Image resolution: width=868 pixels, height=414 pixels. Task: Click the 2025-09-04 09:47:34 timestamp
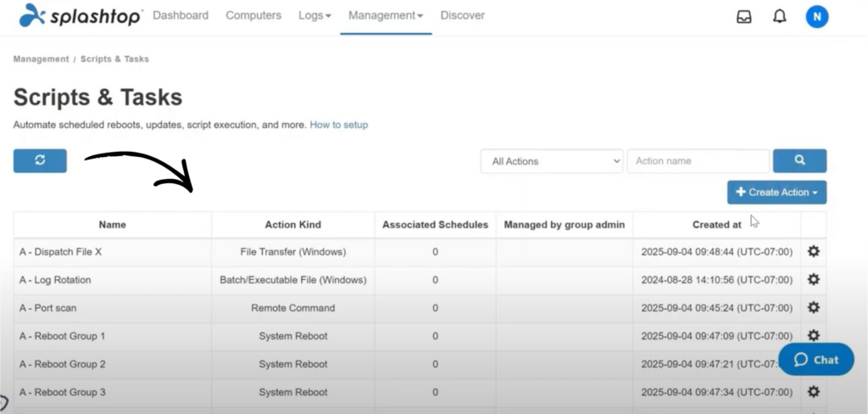click(x=717, y=392)
